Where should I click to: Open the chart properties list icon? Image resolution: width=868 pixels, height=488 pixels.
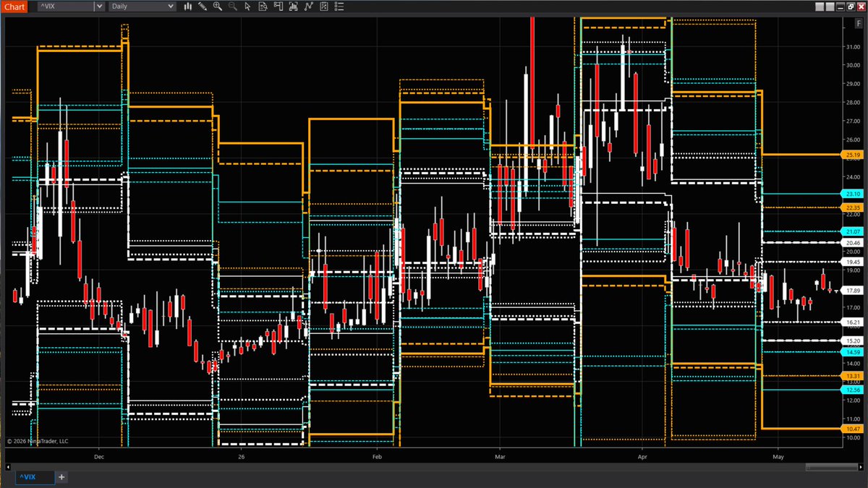(x=339, y=6)
